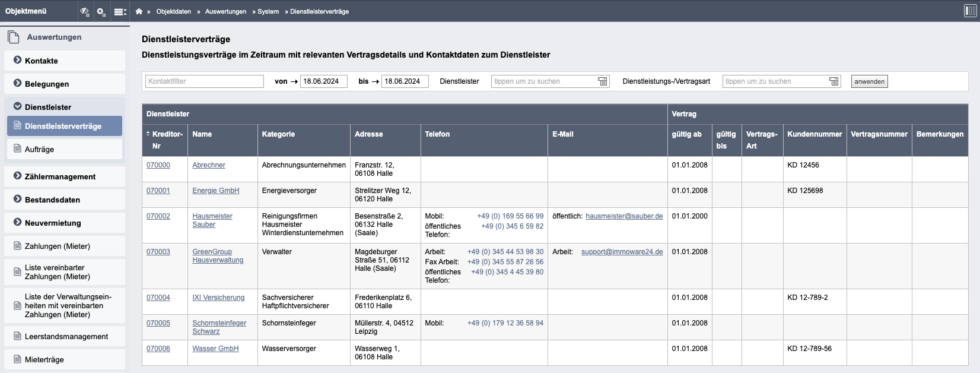
Task: Click the anwenden button
Action: pos(870,81)
